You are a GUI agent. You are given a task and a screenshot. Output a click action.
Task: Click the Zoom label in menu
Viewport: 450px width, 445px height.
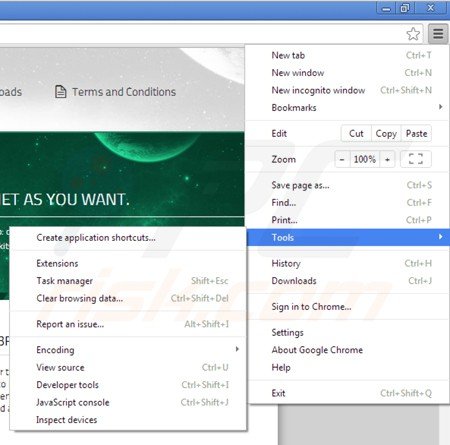[283, 159]
